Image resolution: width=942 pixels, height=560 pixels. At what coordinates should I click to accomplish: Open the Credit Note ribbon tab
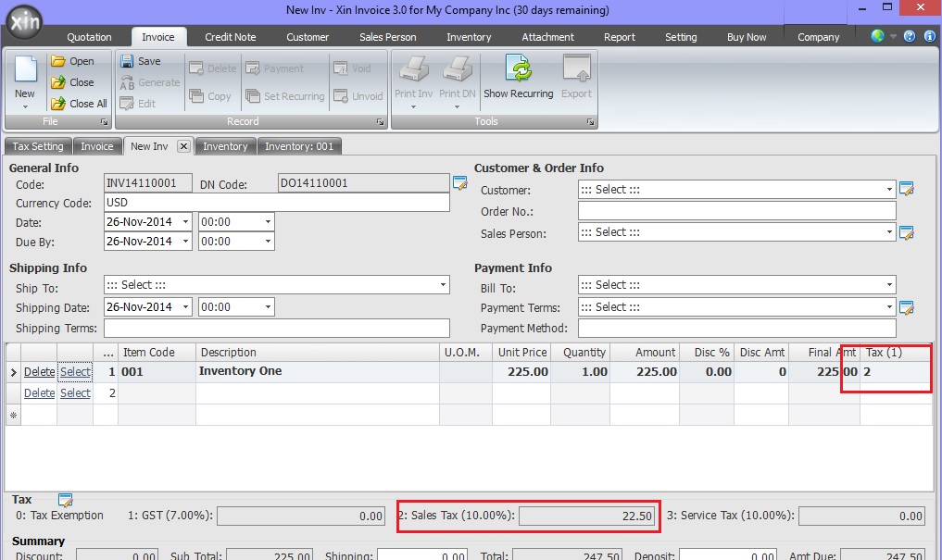click(x=230, y=37)
